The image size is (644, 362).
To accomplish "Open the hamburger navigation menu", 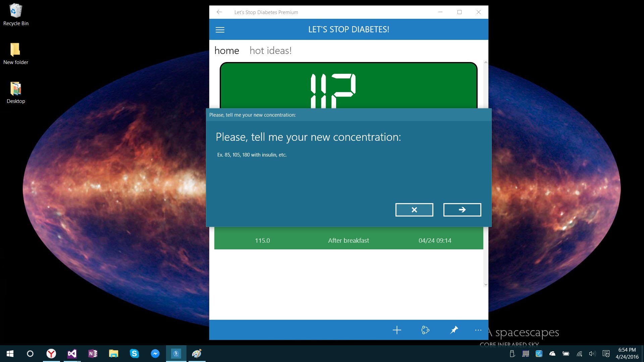I will (220, 30).
